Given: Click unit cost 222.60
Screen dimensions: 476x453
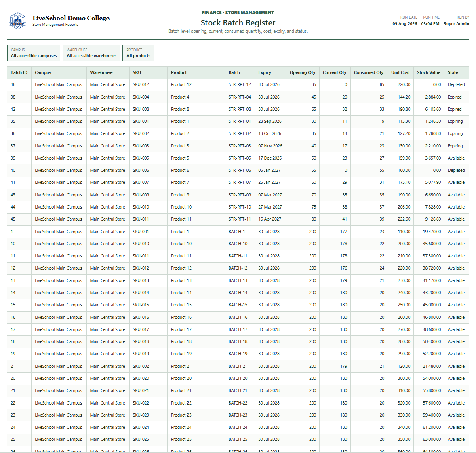Looking at the screenshot, I should tap(404, 219).
